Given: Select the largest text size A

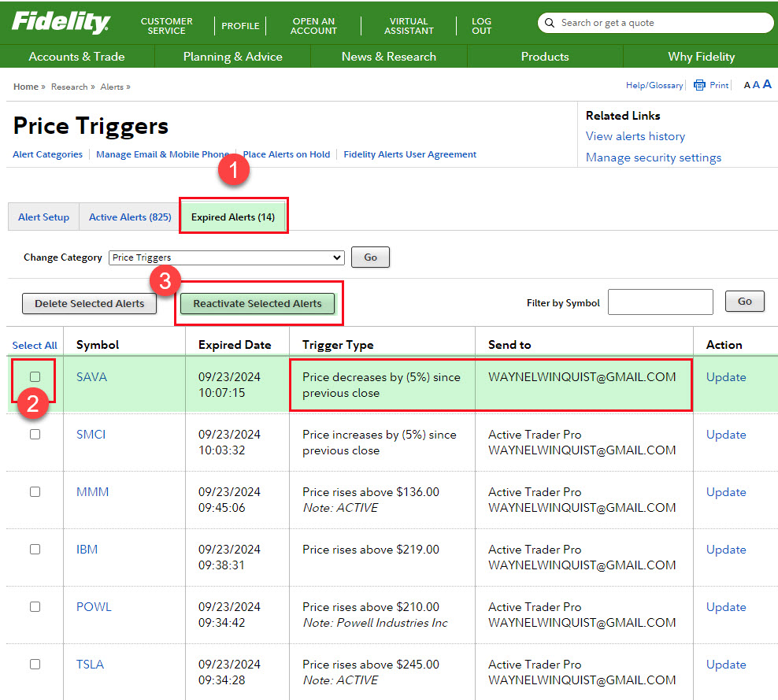Looking at the screenshot, I should pyautogui.click(x=767, y=85).
